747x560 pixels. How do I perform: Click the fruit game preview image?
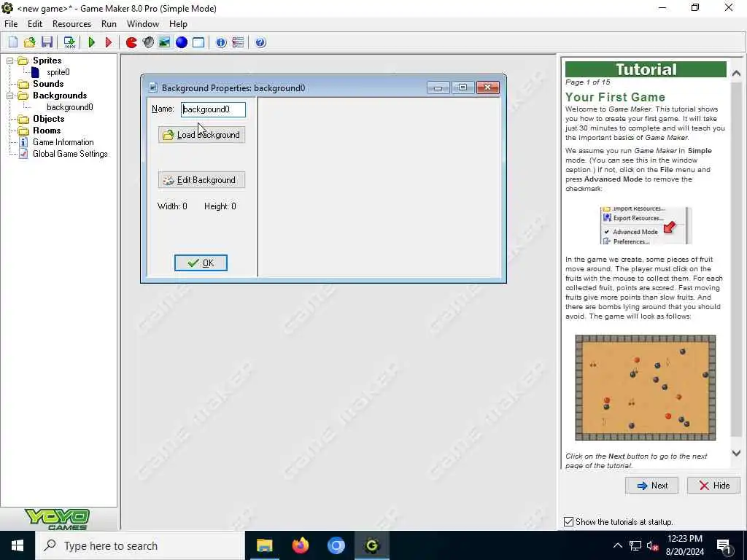click(x=645, y=388)
